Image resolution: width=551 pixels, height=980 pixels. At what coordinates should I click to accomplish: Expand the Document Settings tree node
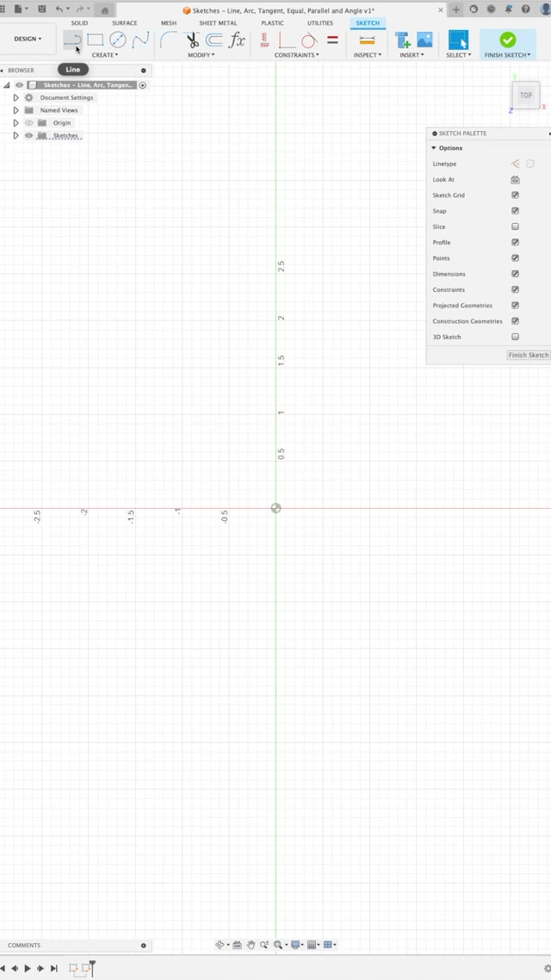tap(15, 98)
